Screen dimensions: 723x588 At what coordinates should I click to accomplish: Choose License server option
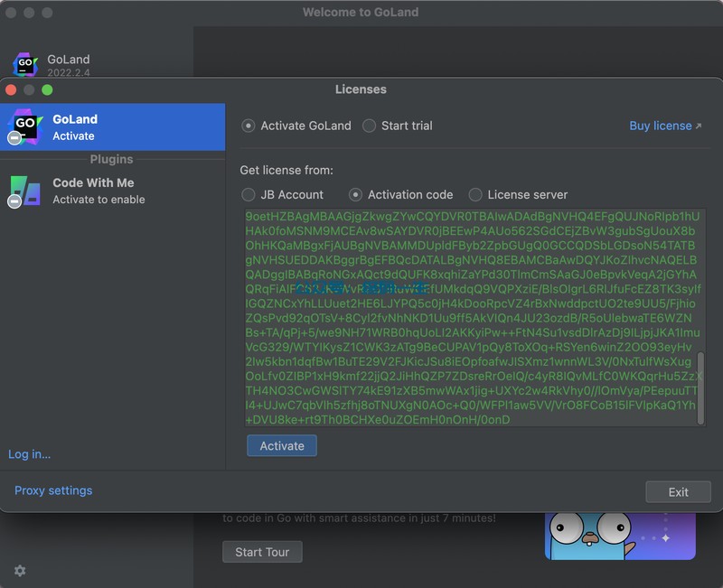pyautogui.click(x=475, y=194)
